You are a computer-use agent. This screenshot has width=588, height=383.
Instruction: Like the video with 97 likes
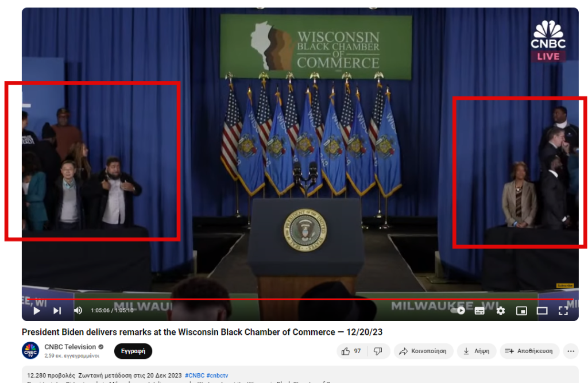(351, 351)
